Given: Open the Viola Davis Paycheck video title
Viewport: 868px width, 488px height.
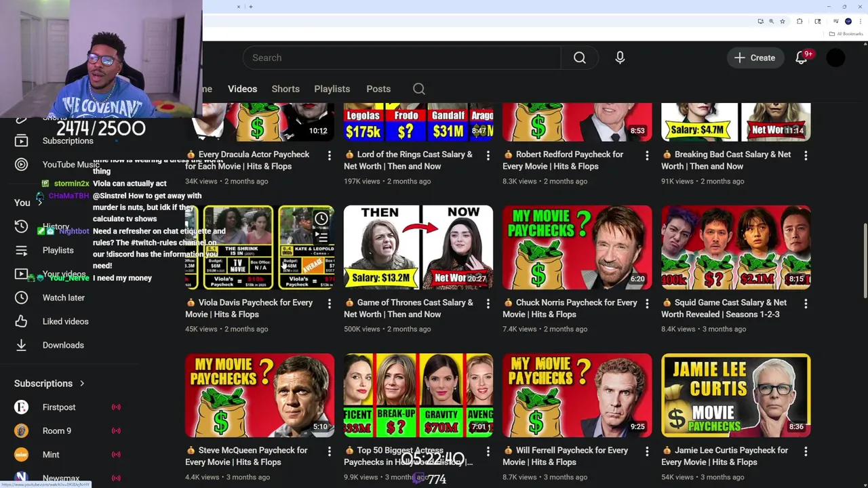Looking at the screenshot, I should (x=249, y=308).
